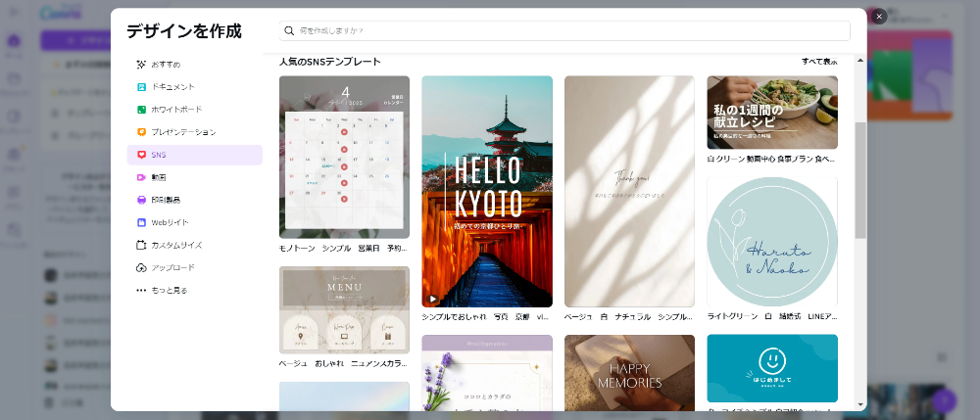The width and height of the screenshot is (980, 420).
Task: Click the template list scrollbar thumb
Action: pyautogui.click(x=860, y=180)
